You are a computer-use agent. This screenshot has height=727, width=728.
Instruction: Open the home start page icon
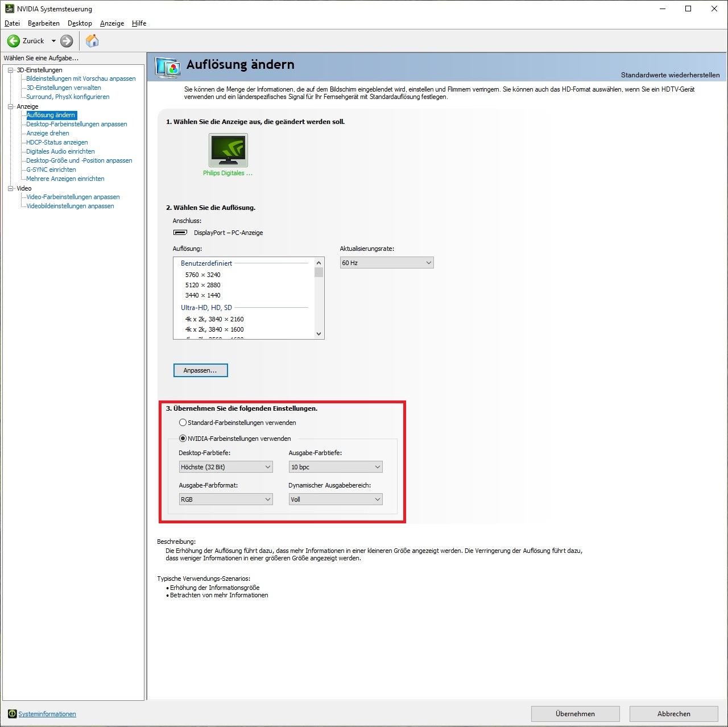92,41
